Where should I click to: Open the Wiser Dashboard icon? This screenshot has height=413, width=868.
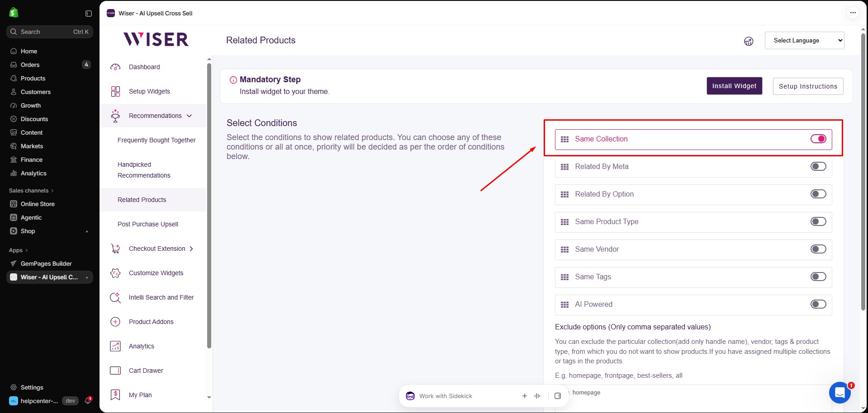115,67
